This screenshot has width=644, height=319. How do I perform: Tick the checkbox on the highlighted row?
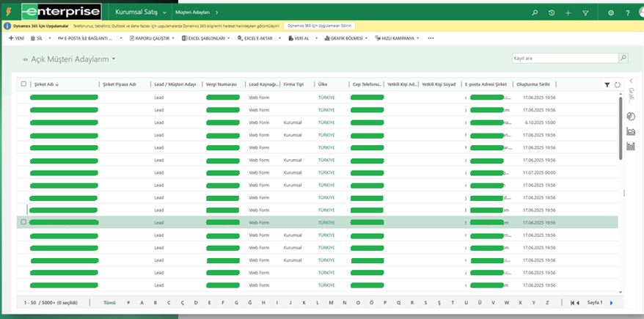(23, 221)
